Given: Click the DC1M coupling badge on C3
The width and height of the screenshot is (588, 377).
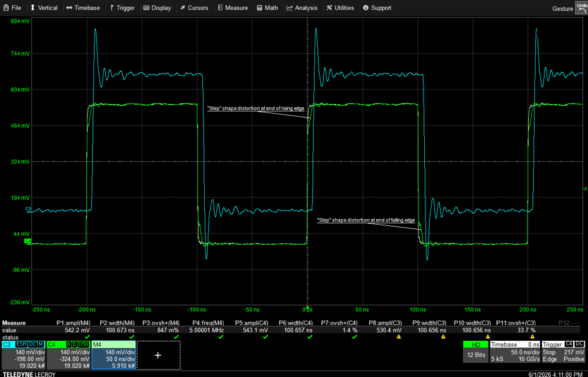Looking at the screenshot, I should point(36,345).
